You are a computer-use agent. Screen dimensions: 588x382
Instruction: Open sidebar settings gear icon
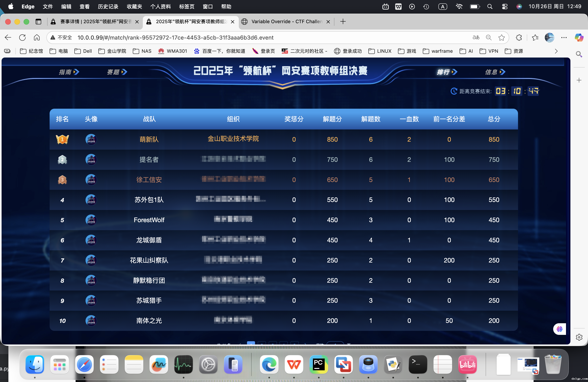(x=579, y=337)
